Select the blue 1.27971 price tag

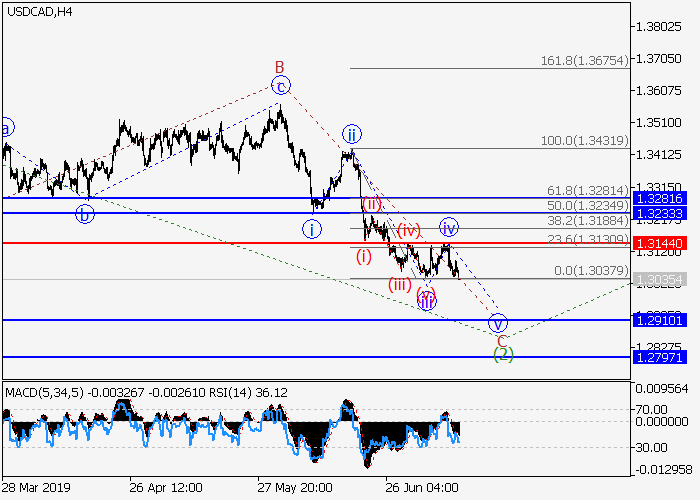(659, 356)
